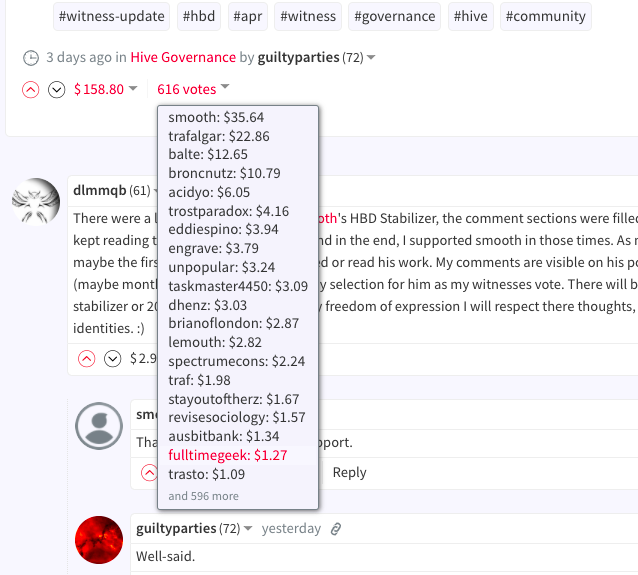This screenshot has width=638, height=575.
Task: Open the Hive Governance community link
Action: 183,57
